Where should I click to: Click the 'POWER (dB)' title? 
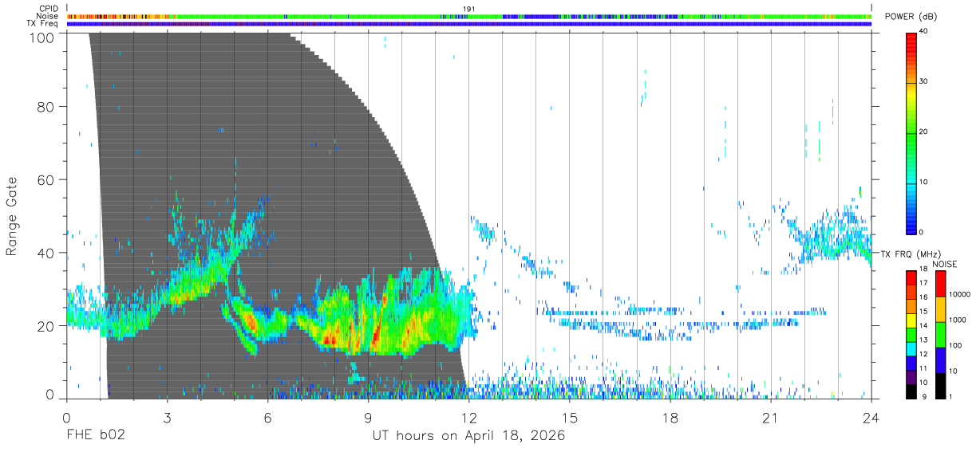tap(911, 17)
